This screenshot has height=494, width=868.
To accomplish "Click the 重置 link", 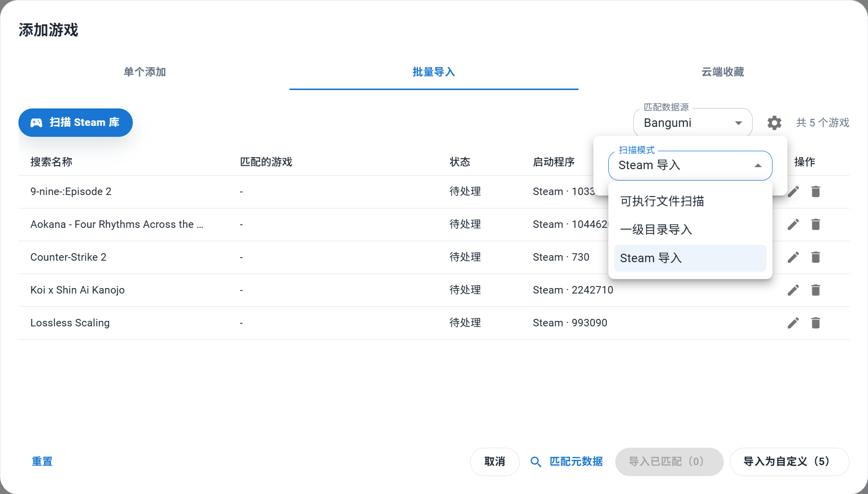I will (42, 462).
